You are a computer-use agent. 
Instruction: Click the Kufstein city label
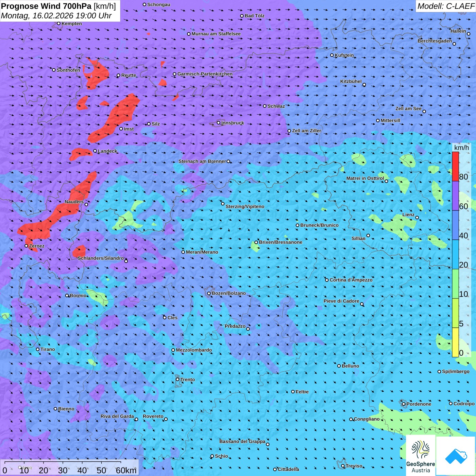[344, 55]
